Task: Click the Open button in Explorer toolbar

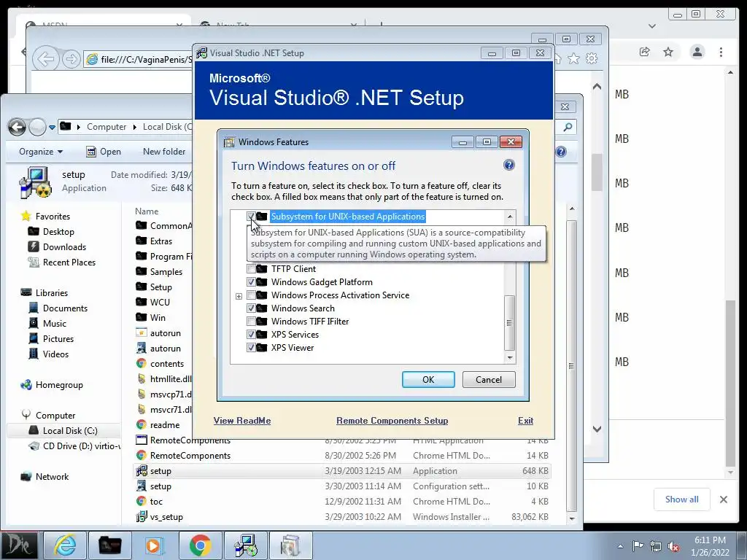Action: point(104,152)
